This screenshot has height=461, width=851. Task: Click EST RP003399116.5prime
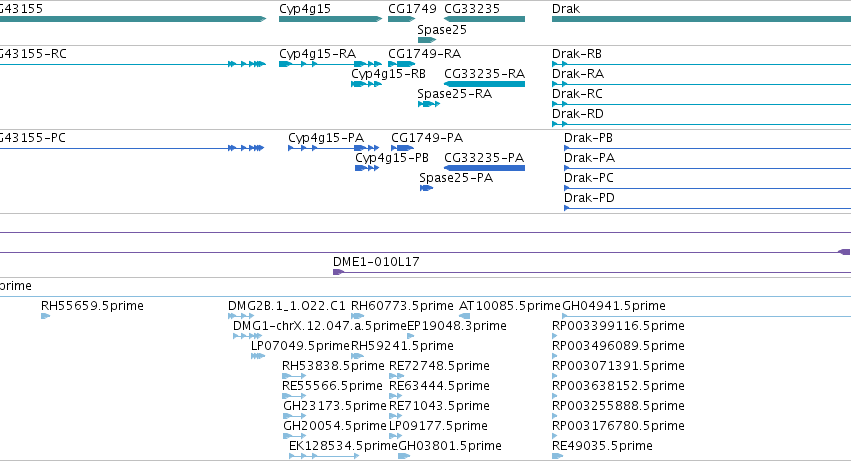click(555, 336)
